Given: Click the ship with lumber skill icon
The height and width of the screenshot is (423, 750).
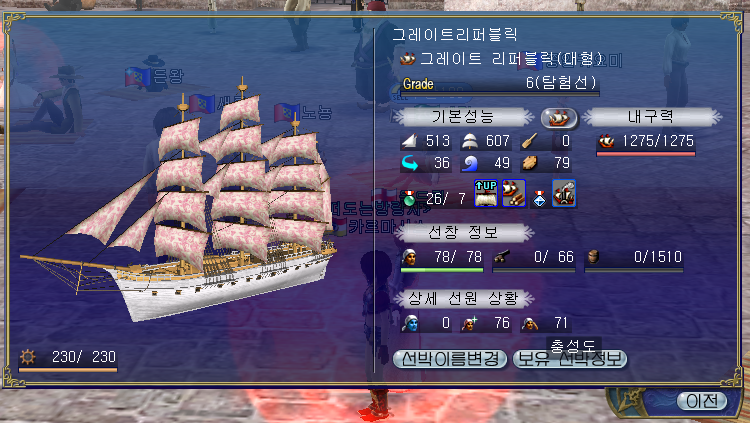Looking at the screenshot, I should click(x=514, y=193).
